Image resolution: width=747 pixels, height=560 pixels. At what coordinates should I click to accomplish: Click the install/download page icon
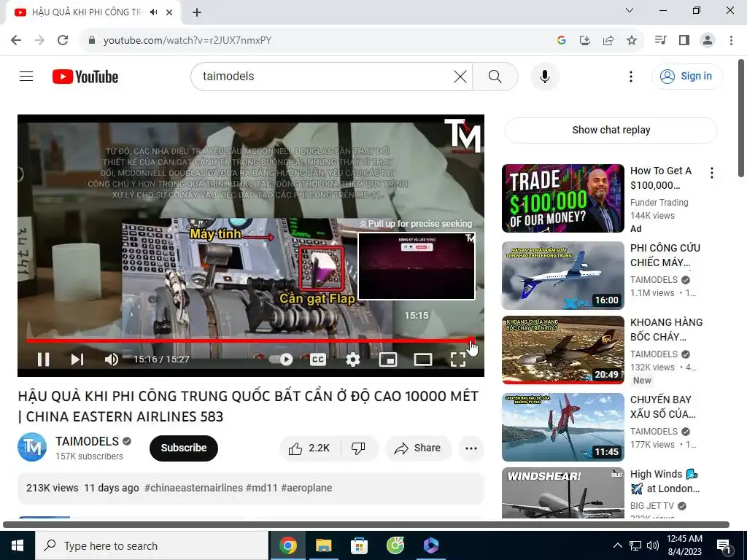(x=585, y=40)
